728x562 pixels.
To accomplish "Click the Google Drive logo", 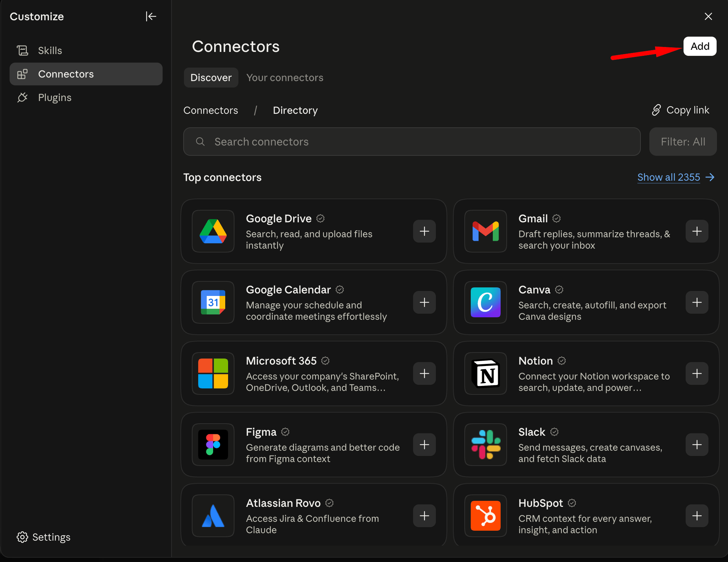I will (213, 231).
